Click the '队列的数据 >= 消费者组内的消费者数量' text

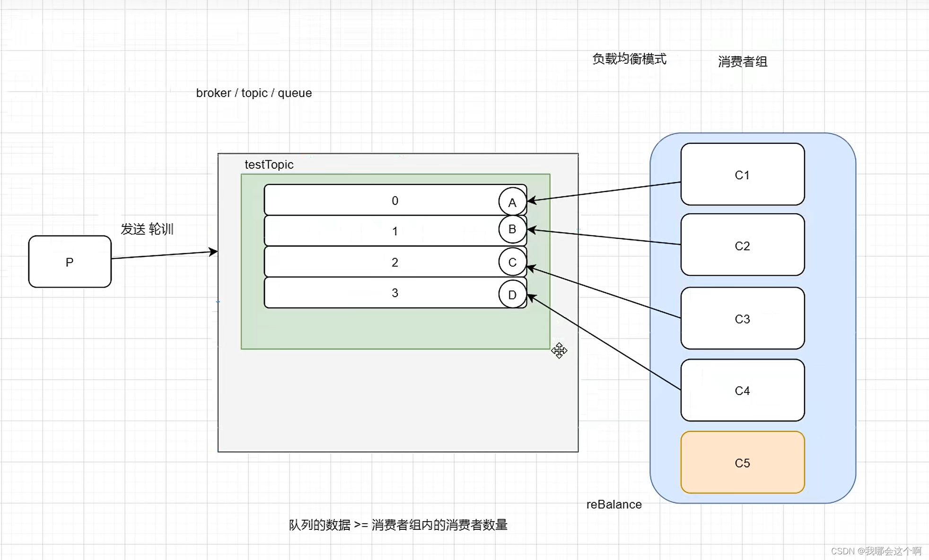(x=398, y=525)
